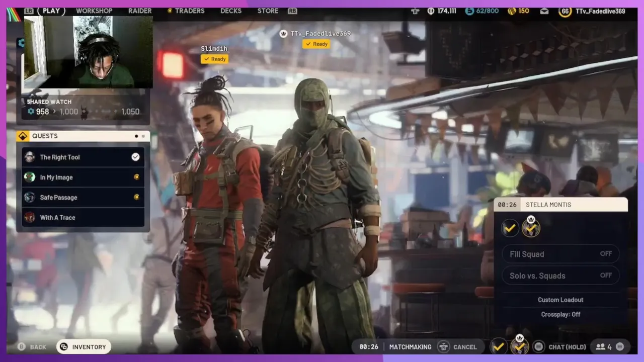Viewport: 644px width, 362px height.
Task: Click the BACK button
Action: (32, 347)
